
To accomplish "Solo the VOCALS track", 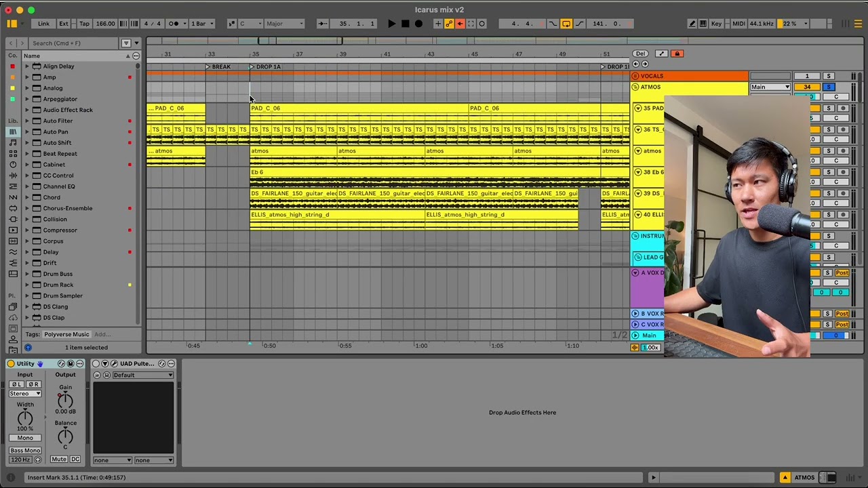I will click(828, 76).
